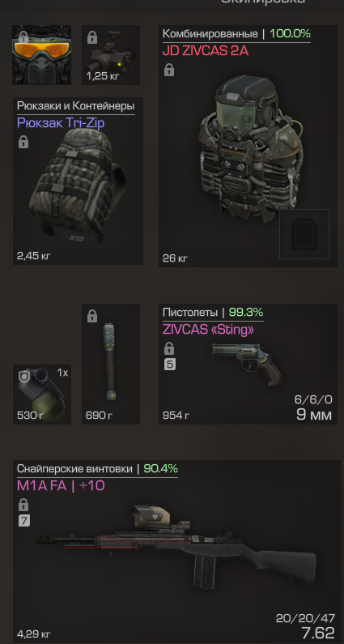Select the ZIVCAS «Sting» revolver image
Image resolution: width=344 pixels, height=644 pixels.
[247, 363]
